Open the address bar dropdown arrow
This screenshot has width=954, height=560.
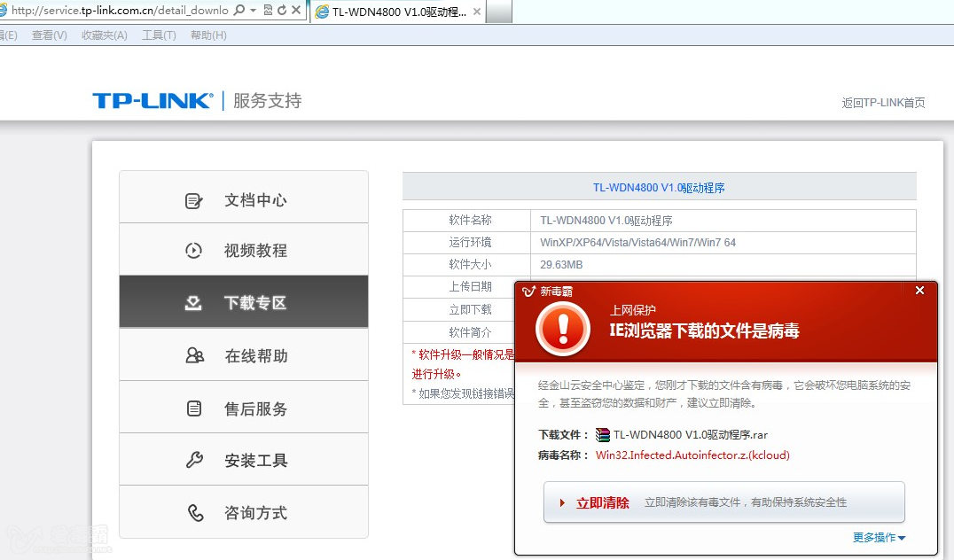(253, 11)
